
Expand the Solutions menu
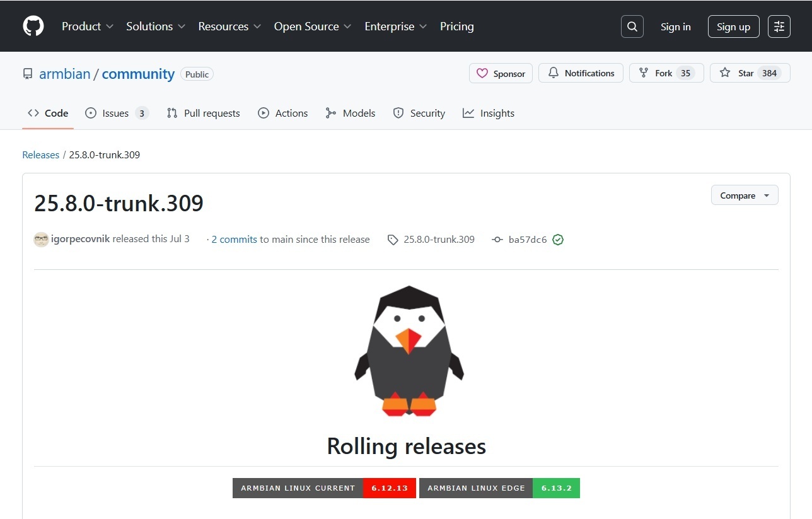pos(156,26)
